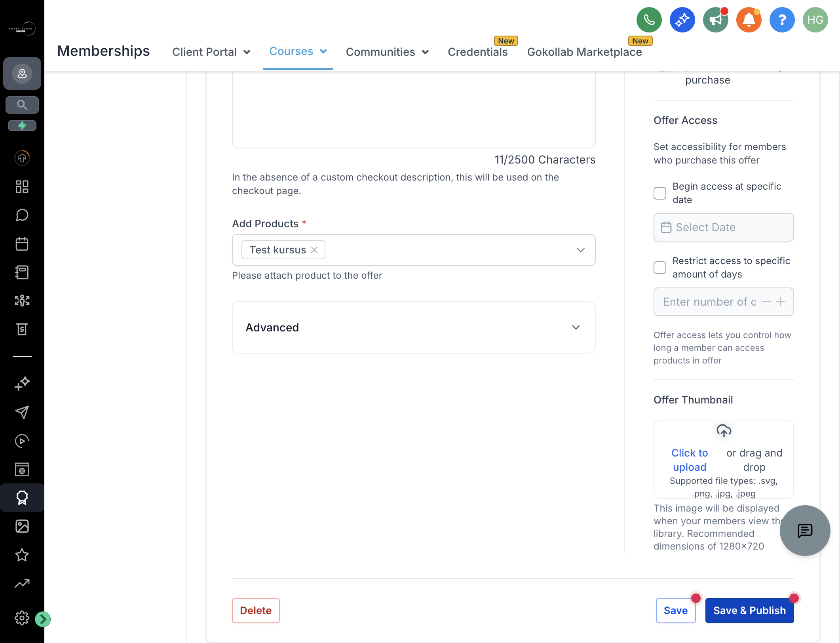Viewport: 840px width, 643px height.
Task: Open the Communities dropdown menu
Action: point(388,52)
